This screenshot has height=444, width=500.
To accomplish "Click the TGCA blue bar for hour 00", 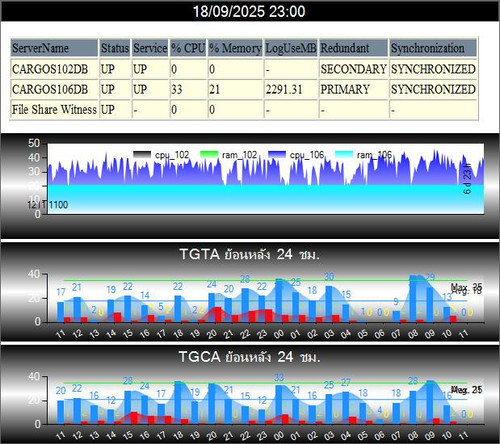I will click(x=279, y=405).
